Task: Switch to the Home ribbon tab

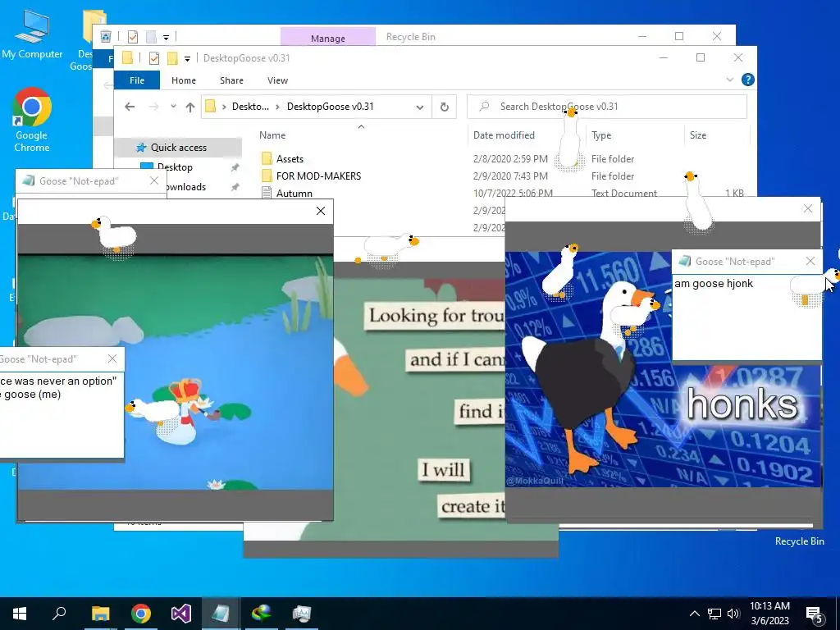Action: [x=184, y=80]
